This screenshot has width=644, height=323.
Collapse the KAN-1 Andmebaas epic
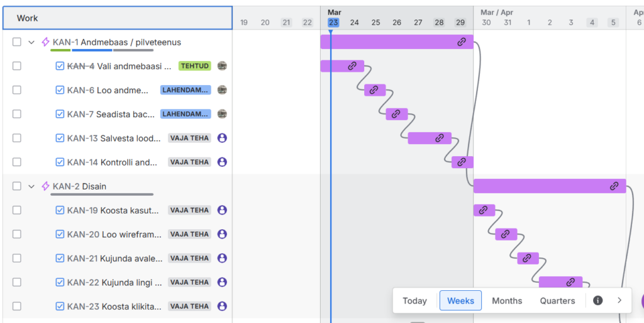pos(31,42)
